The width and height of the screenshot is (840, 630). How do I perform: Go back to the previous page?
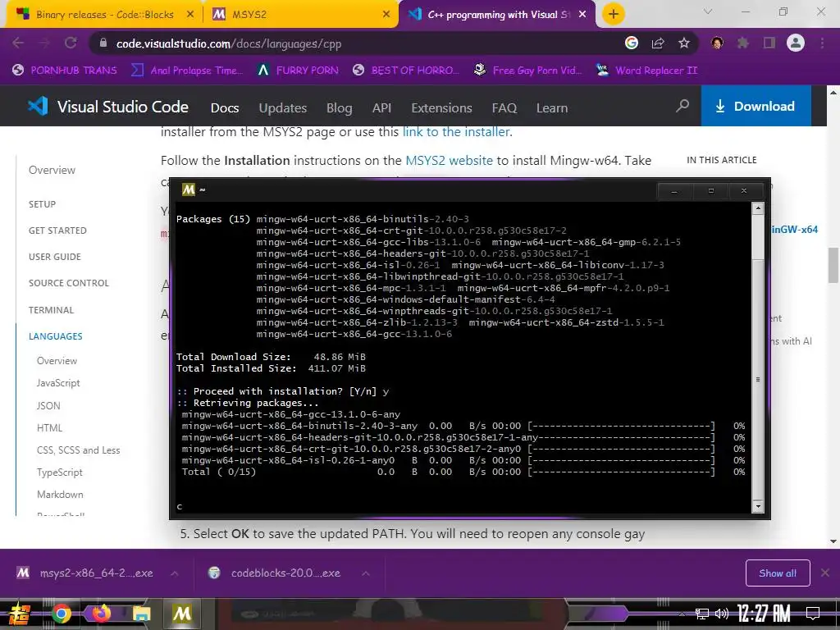click(18, 43)
